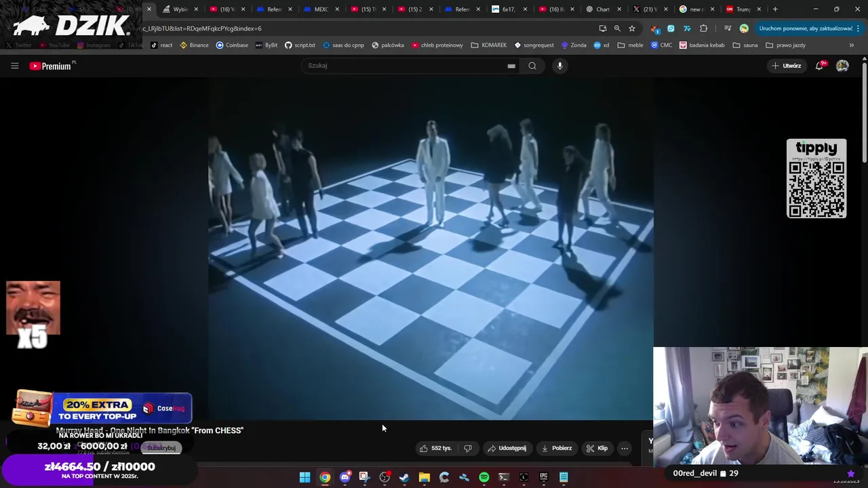This screenshot has width=868, height=488.
Task: Click Klip clip button
Action: pos(597,448)
